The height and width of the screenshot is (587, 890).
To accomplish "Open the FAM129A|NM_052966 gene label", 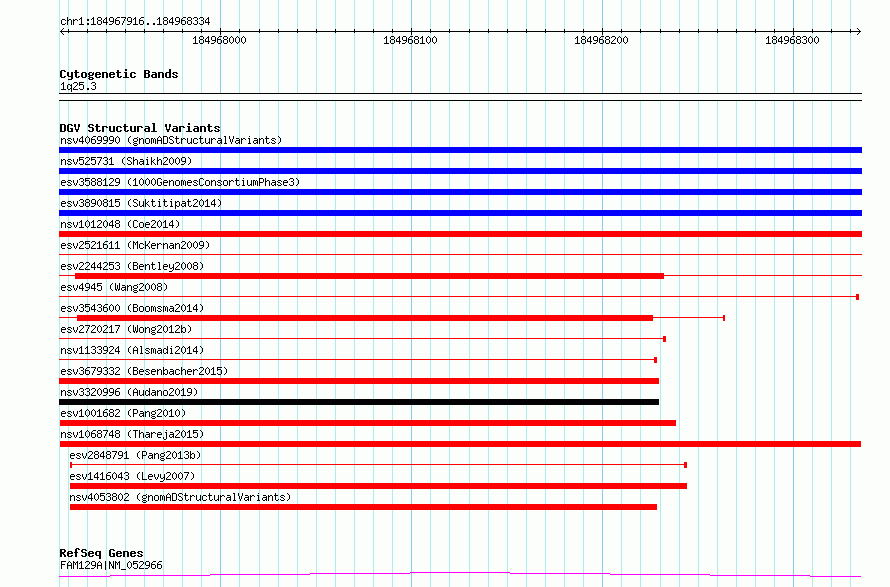I will click(x=111, y=565).
